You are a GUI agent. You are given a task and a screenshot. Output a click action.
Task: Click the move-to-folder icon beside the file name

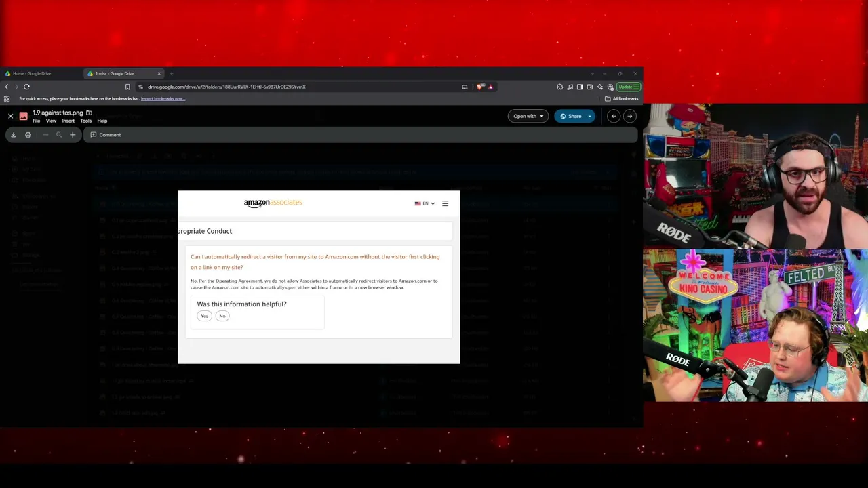[x=89, y=113]
